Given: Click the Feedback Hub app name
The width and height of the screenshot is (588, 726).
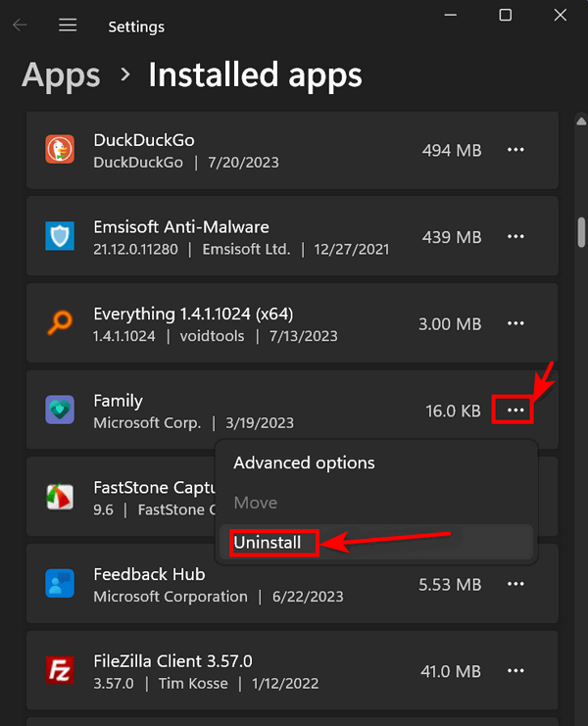Looking at the screenshot, I should (x=149, y=574).
